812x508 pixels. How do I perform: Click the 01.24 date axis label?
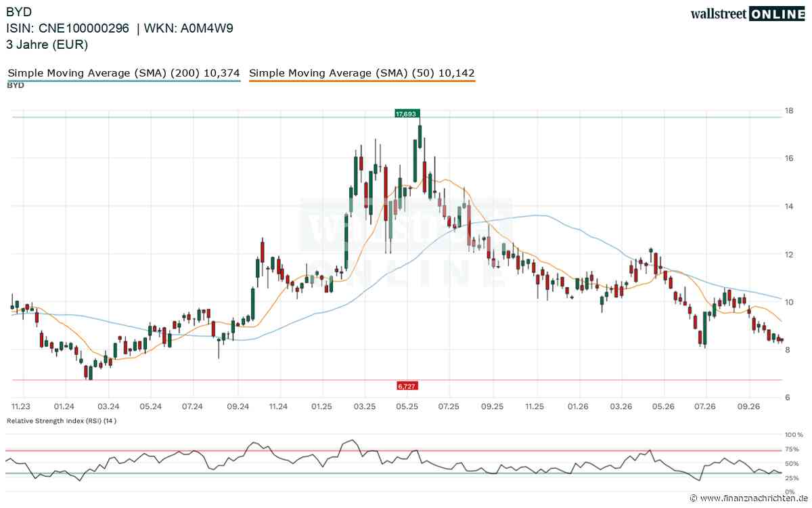[64, 406]
